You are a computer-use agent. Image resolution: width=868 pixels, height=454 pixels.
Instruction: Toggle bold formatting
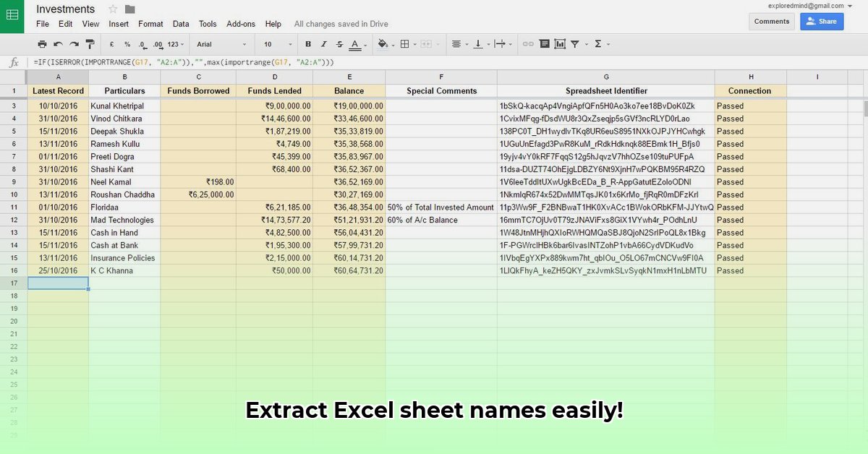(308, 44)
